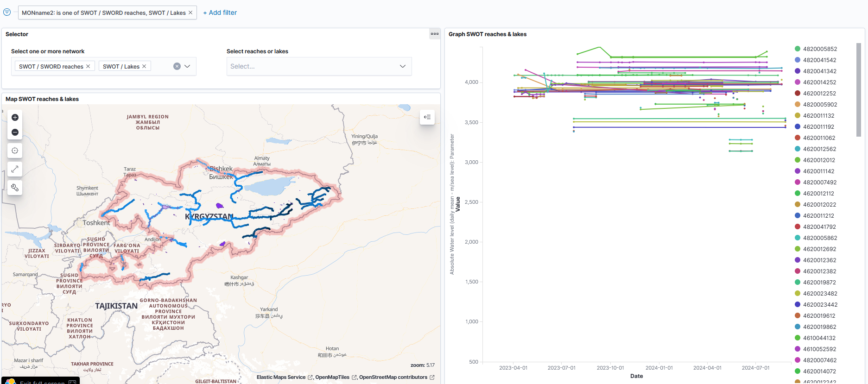The height and width of the screenshot is (384, 868).
Task: Expand the map layers panel
Action: pos(427,117)
